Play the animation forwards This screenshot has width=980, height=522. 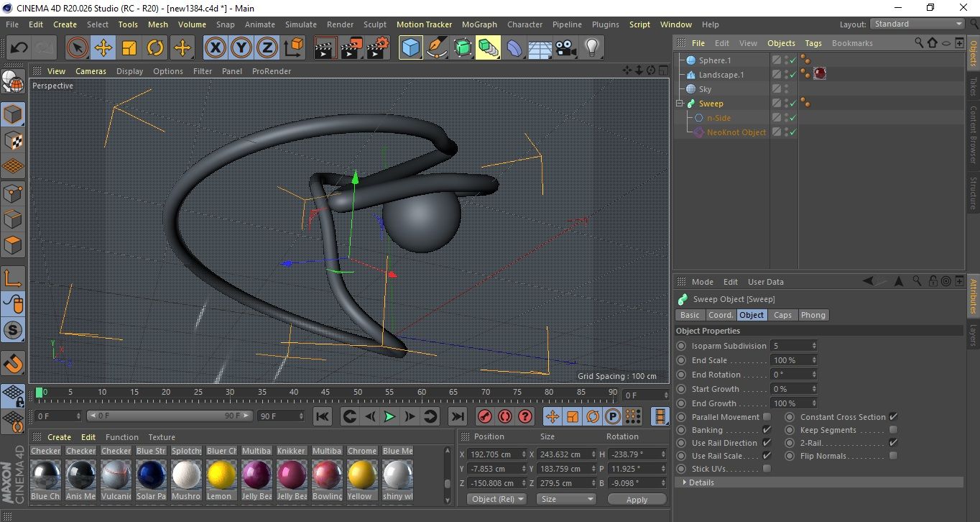(389, 416)
